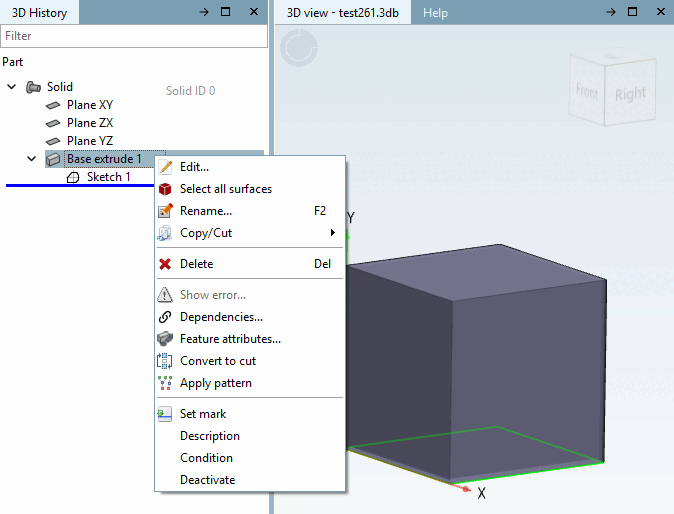Screen dimensions: 674x514
Task: Click the red cube Select all surfaces icon
Action: tap(165, 189)
